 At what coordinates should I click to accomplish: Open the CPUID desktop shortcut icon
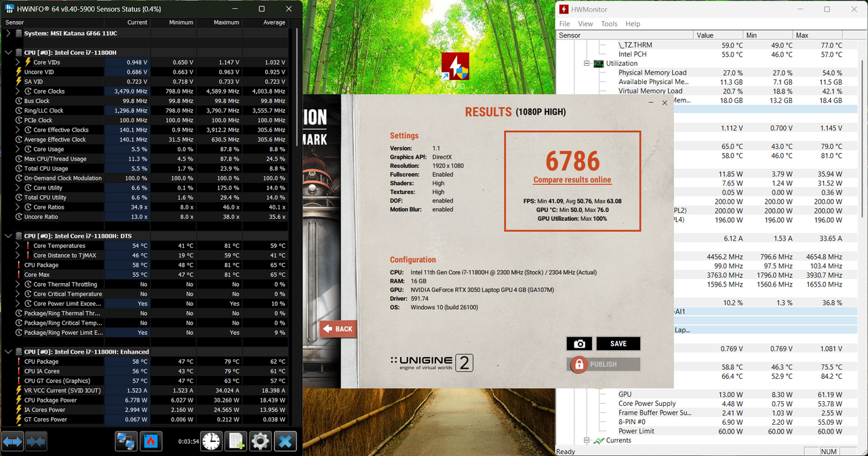pyautogui.click(x=455, y=70)
